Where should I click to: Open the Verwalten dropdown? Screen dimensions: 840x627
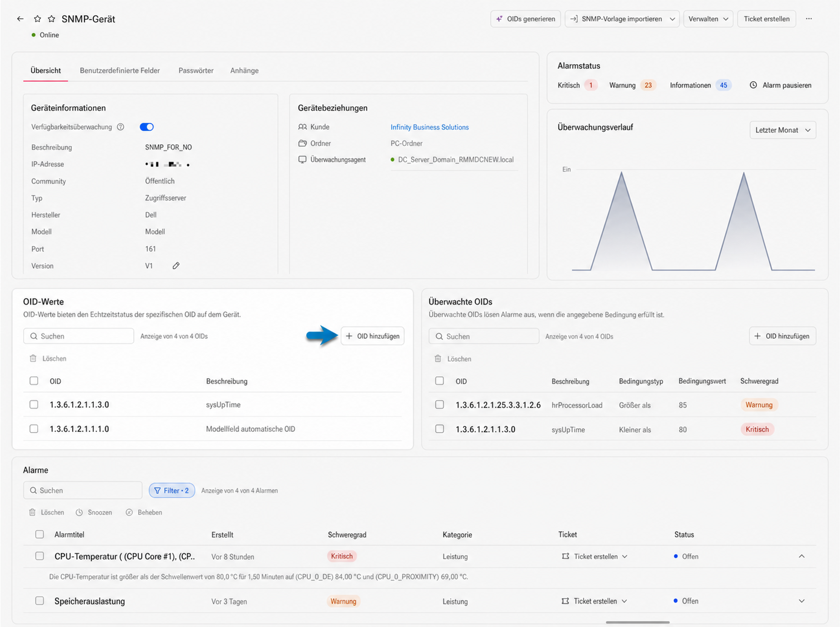coord(708,18)
